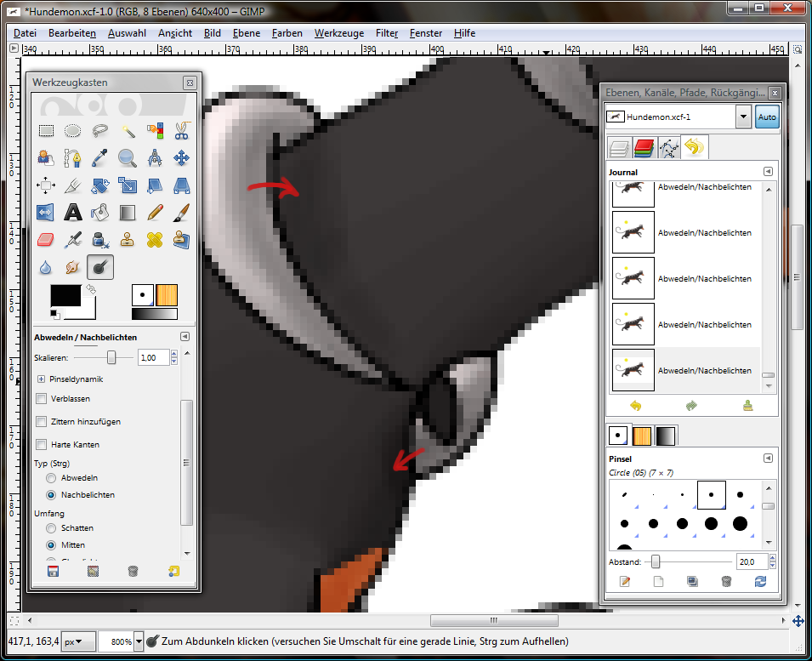The height and width of the screenshot is (661, 812).
Task: Select the Text tool
Action: (x=72, y=213)
